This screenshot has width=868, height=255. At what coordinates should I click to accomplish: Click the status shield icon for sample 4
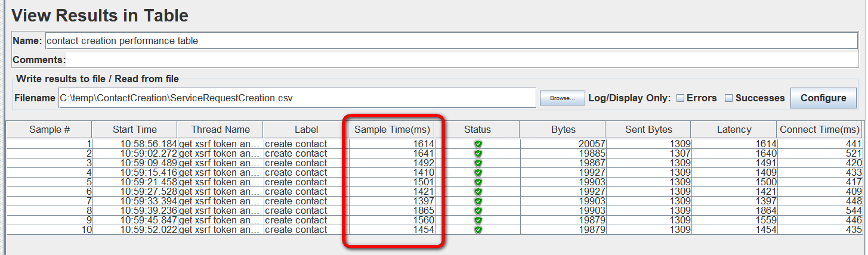pos(478,173)
